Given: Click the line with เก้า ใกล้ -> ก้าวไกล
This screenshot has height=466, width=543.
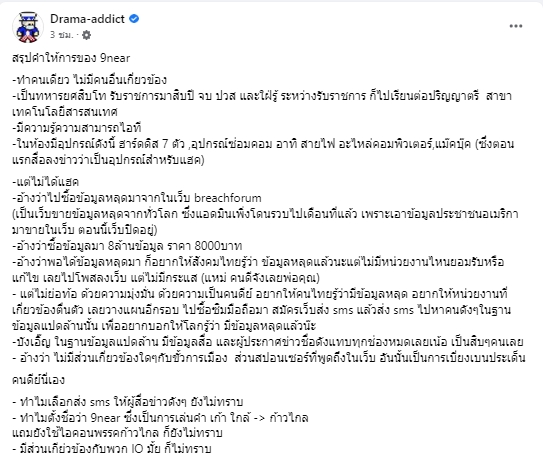Looking at the screenshot, I should coord(160,418).
